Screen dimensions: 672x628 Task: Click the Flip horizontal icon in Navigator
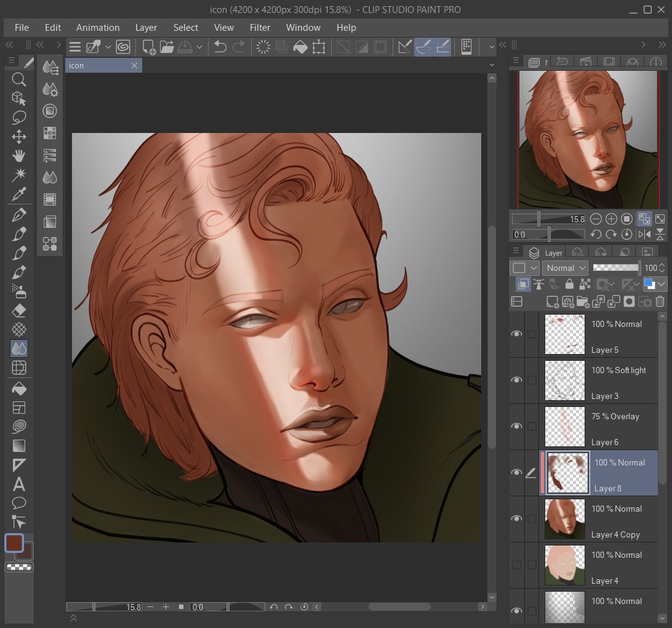pyautogui.click(x=644, y=234)
